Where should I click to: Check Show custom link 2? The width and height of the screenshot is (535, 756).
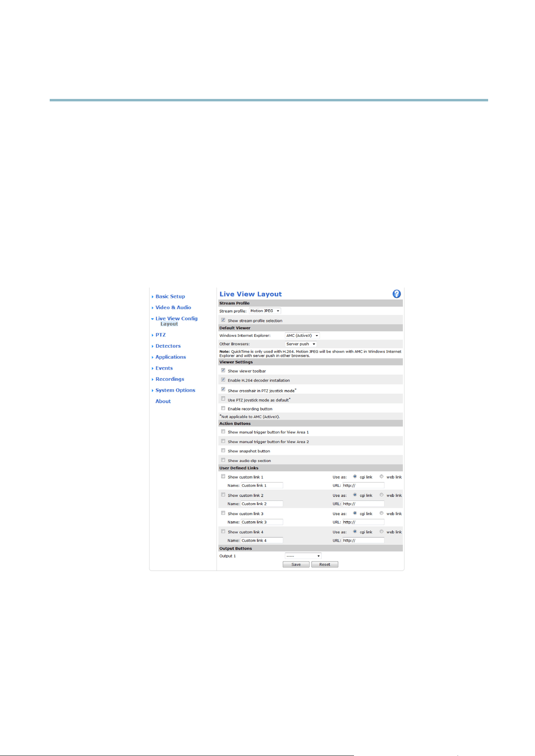coord(223,495)
